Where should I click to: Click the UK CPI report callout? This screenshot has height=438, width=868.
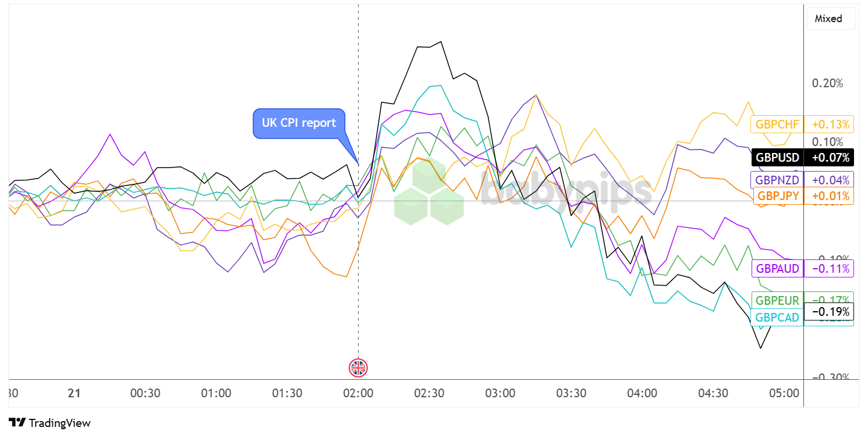299,123
